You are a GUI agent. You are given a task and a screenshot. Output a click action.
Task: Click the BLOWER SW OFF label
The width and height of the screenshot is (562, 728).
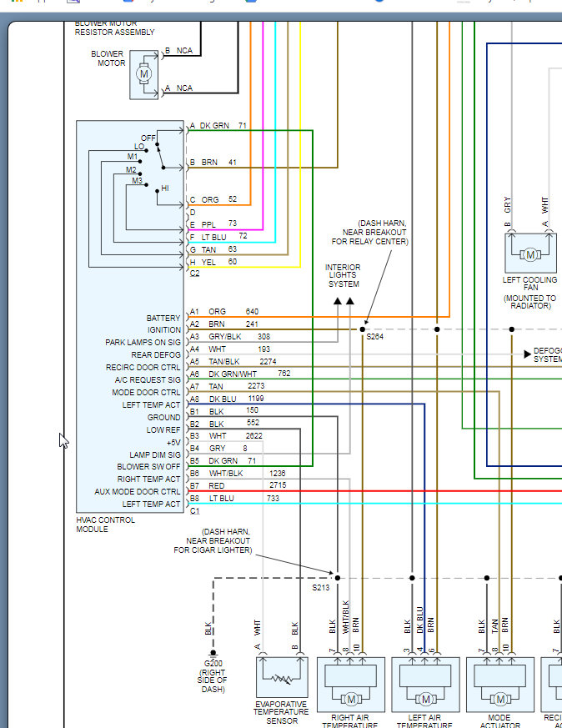coord(148,467)
